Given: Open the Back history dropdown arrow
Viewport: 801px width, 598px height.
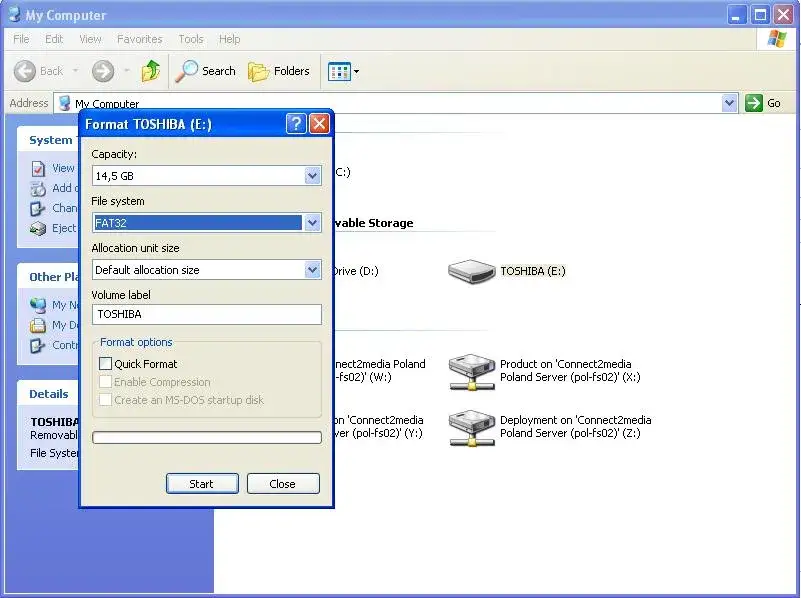Looking at the screenshot, I should tap(76, 71).
